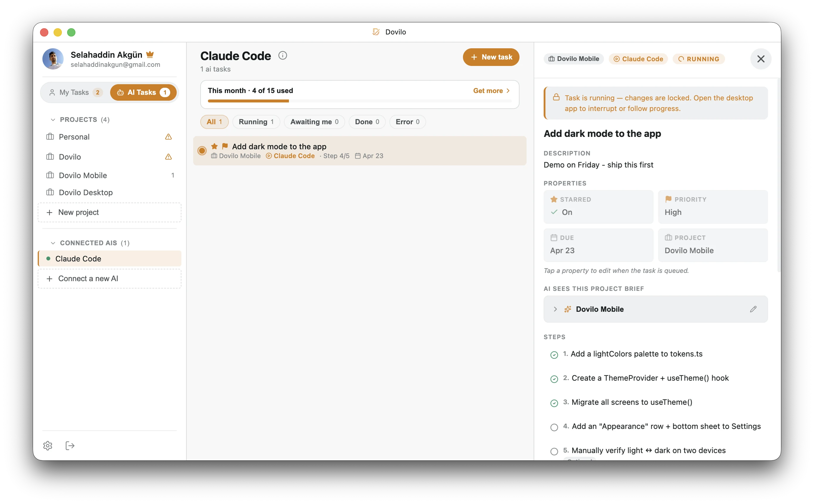814x504 pixels.
Task: Click the monthly usage progress bar
Action: point(360,101)
